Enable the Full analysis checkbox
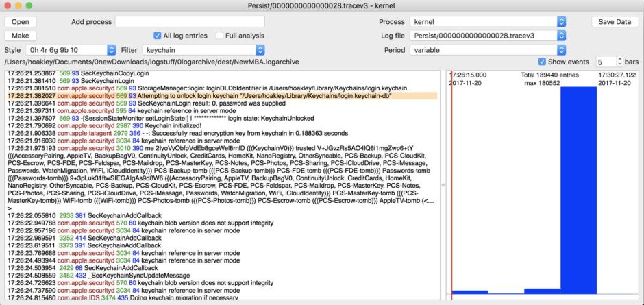The image size is (644, 305). tap(219, 36)
